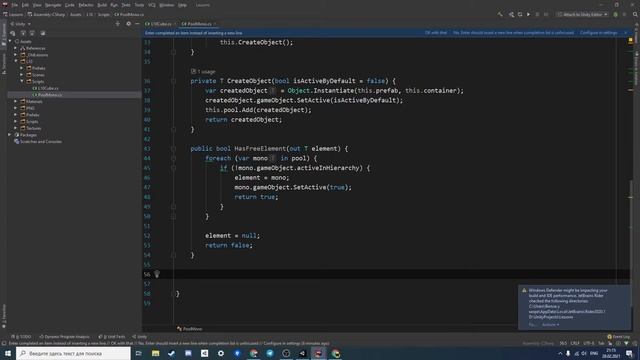This screenshot has width=640, height=360.
Task: Open the TODO tool window
Action: [x=21, y=337]
